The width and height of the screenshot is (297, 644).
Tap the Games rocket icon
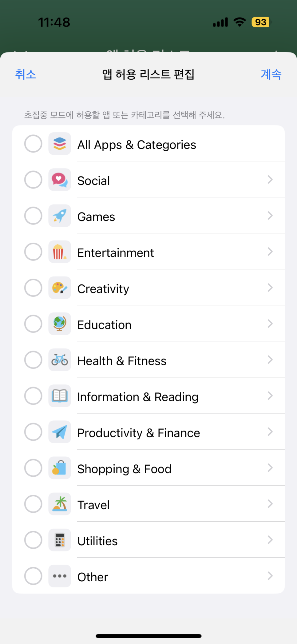point(60,216)
